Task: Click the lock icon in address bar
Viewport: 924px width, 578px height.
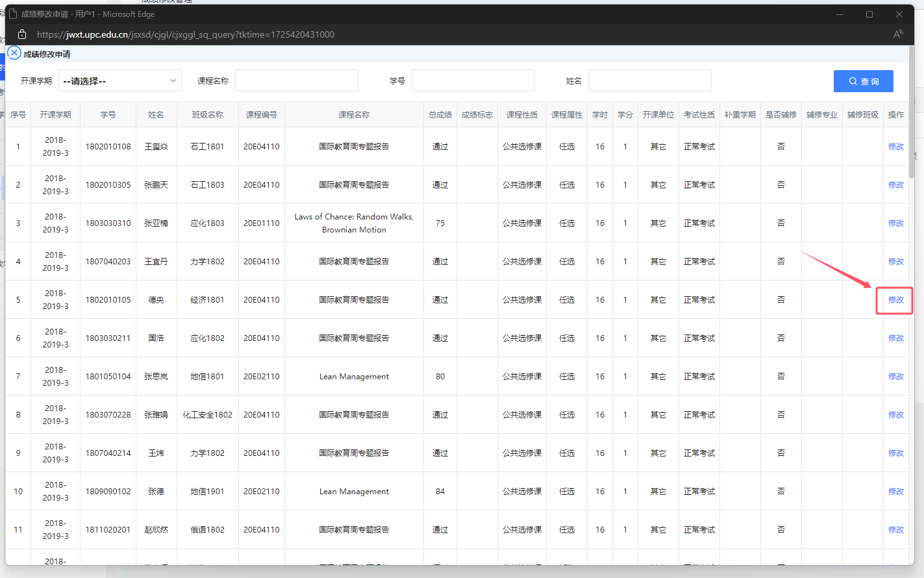Action: (x=22, y=34)
